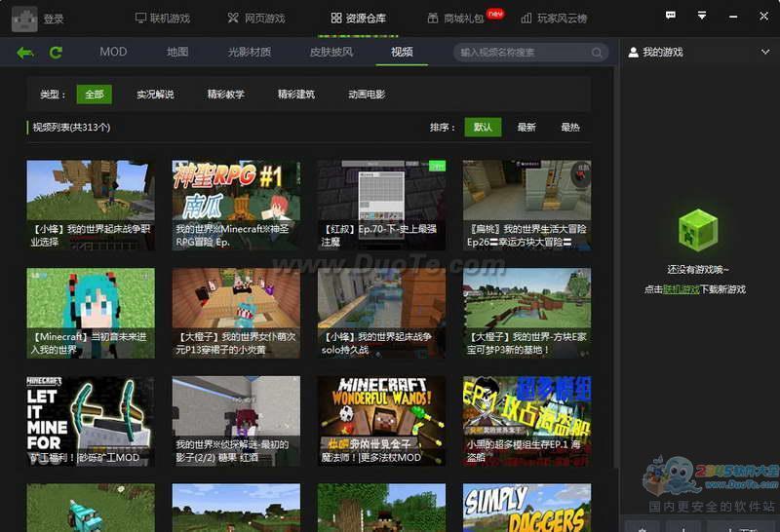Click the green back arrow icon

click(25, 53)
